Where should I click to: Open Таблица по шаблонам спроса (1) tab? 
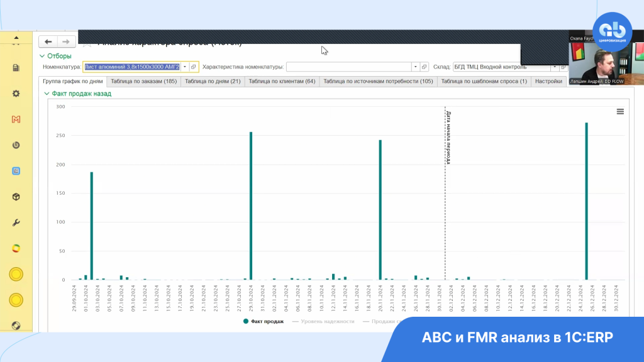click(x=484, y=81)
